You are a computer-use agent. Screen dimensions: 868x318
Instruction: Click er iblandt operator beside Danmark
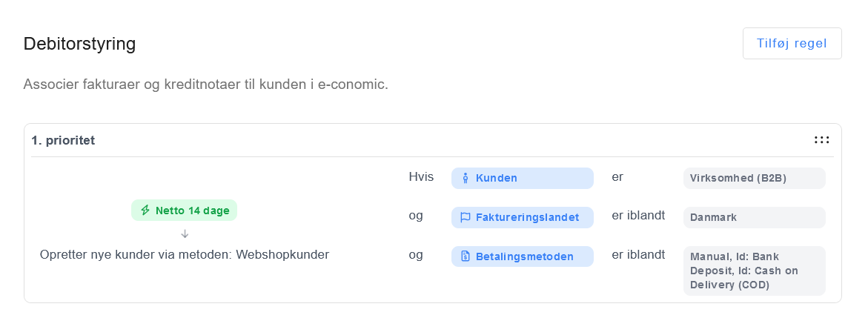(x=638, y=216)
